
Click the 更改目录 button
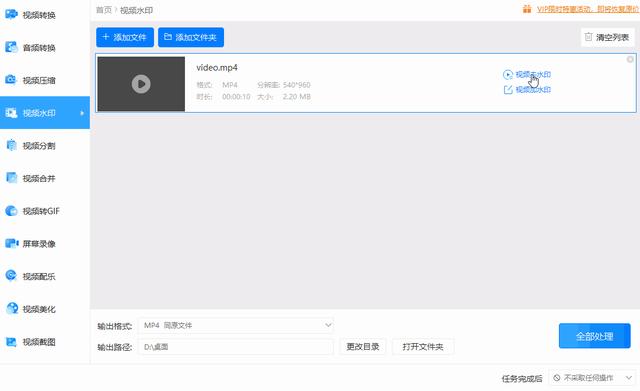point(363,347)
